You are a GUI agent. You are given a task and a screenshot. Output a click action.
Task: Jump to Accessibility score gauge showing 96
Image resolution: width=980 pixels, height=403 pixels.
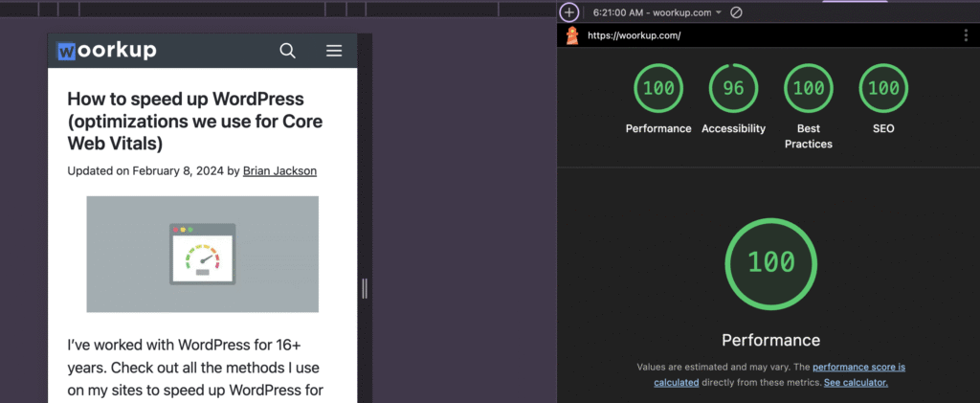point(733,89)
